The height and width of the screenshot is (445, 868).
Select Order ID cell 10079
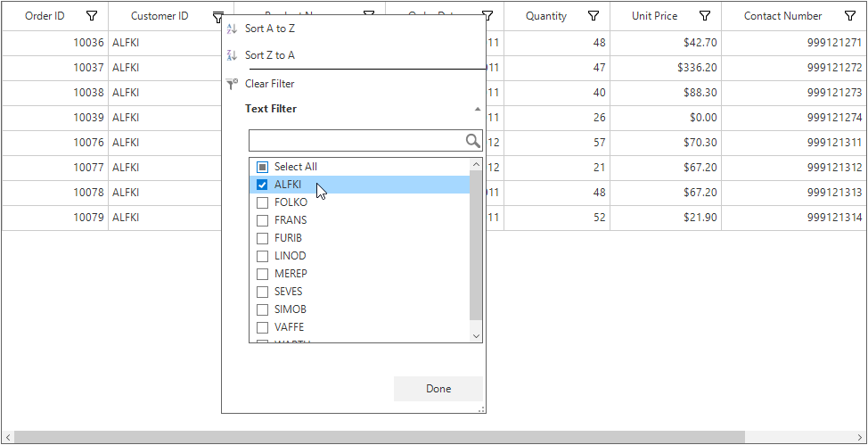pos(54,218)
